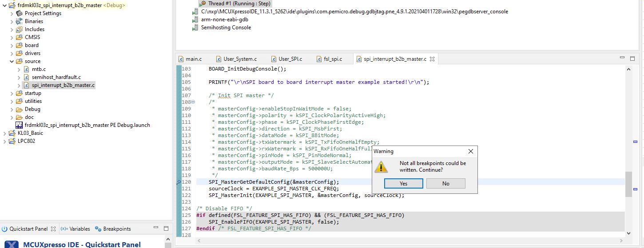Viewport: 644px width, 248px height.
Task: Click the breakpoint marker at line 120
Action: pos(179,182)
